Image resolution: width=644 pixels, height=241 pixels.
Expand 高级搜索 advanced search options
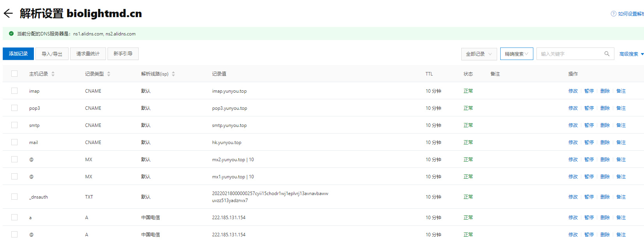[631, 54]
